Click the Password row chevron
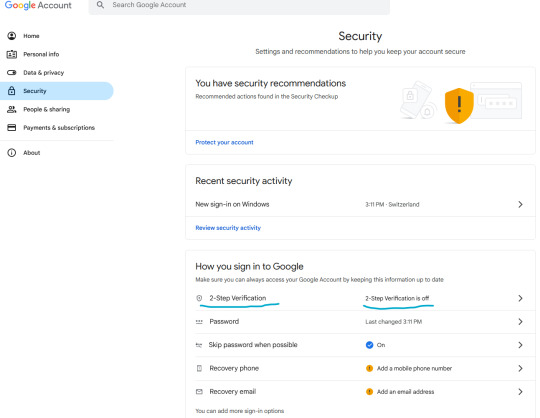Viewport: 540px width, 418px height. tap(520, 322)
